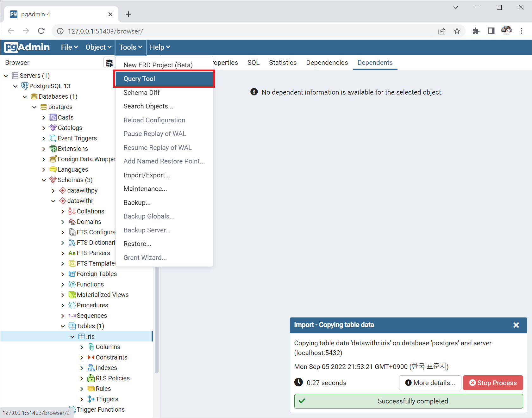The image size is (532, 418).
Task: Choose Search Objects... menu entry
Action: [x=164, y=106]
